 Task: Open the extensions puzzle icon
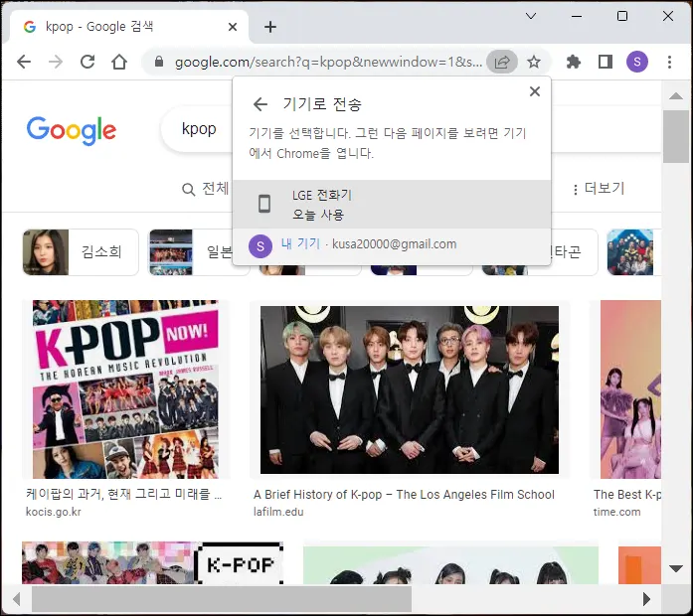(x=574, y=62)
